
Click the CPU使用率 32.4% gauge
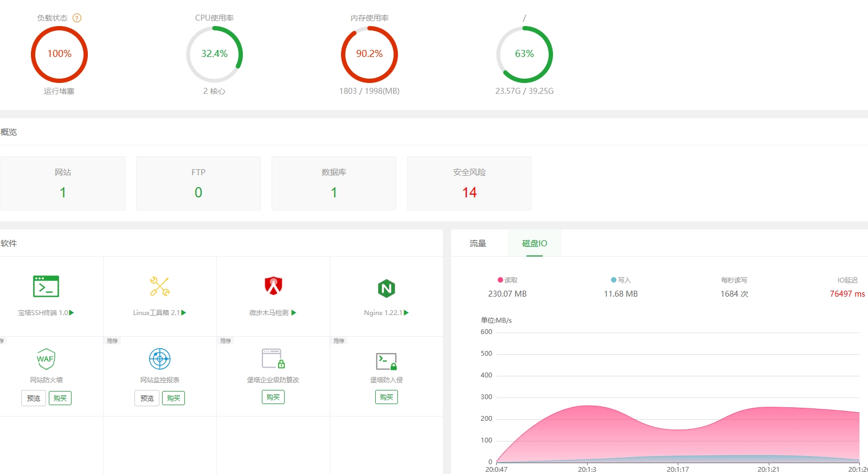(214, 54)
